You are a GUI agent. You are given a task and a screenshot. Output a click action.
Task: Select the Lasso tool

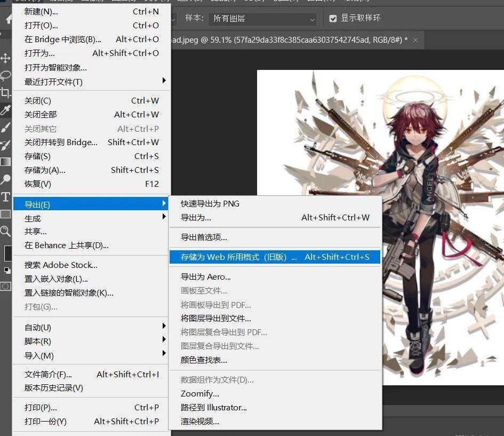[x=5, y=76]
